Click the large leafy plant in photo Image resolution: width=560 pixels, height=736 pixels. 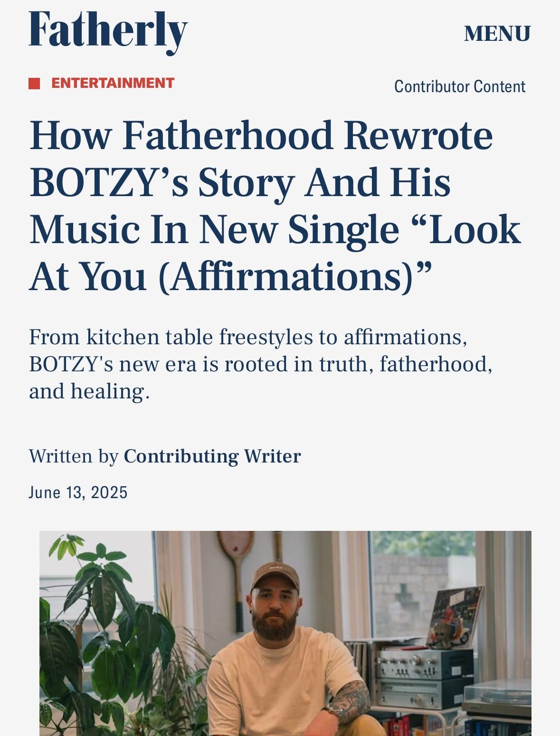107,636
